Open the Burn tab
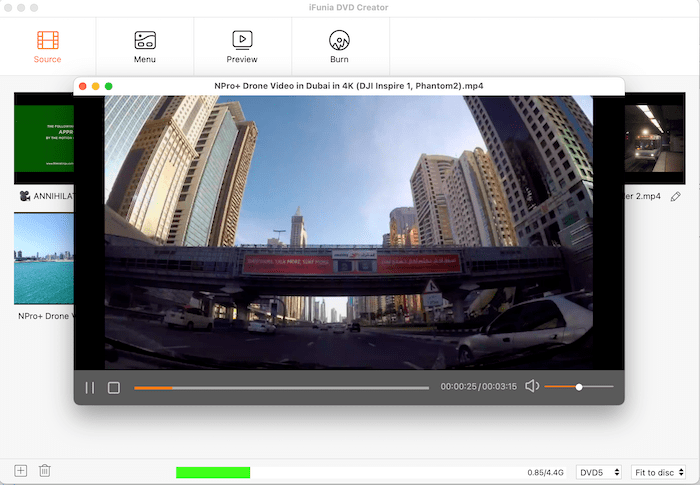700x485 pixels. [x=339, y=46]
